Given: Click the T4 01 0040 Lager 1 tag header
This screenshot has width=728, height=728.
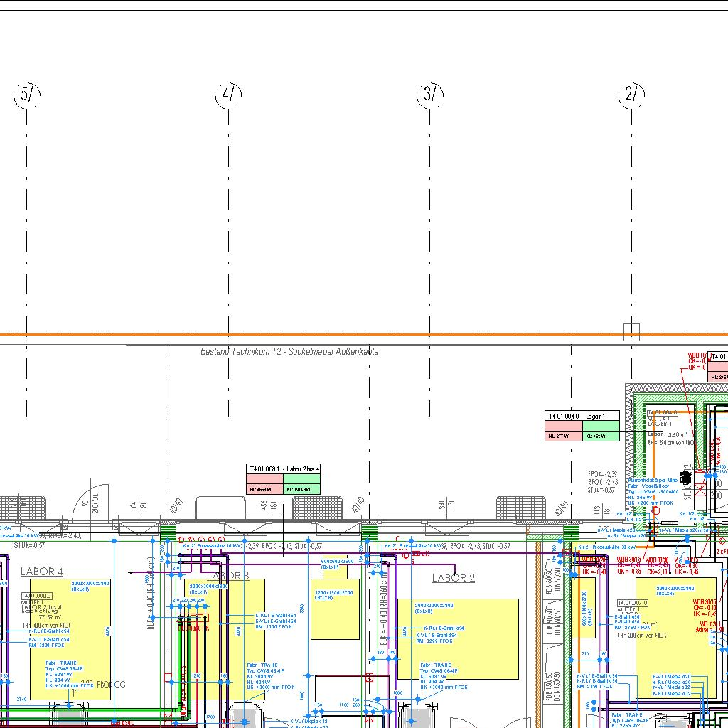Looking at the screenshot, I should [x=582, y=416].
